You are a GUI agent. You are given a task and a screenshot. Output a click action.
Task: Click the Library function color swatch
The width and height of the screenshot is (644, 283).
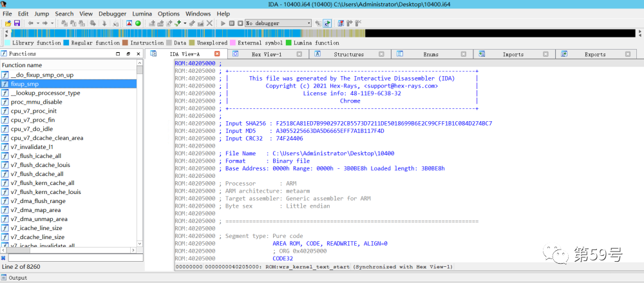point(8,43)
